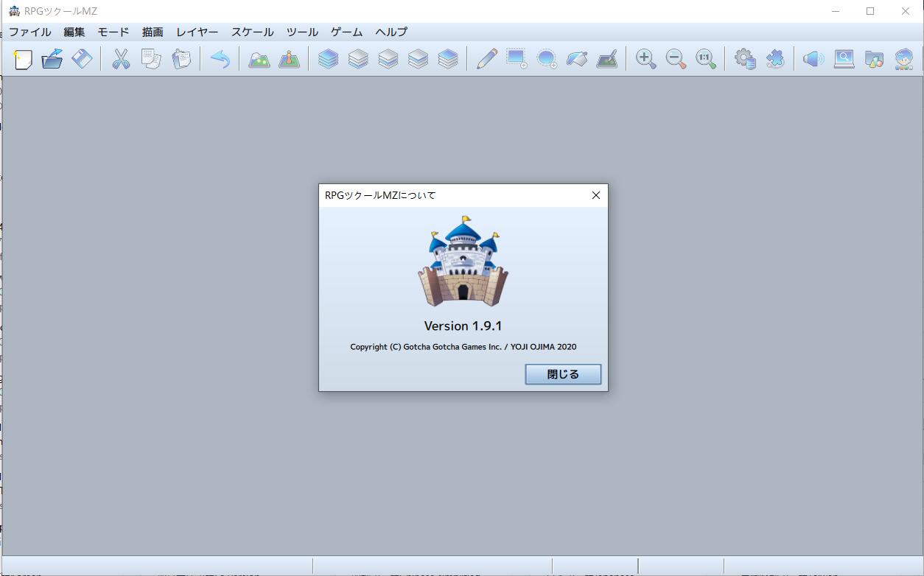Select the Layer 1 icon

[358, 59]
